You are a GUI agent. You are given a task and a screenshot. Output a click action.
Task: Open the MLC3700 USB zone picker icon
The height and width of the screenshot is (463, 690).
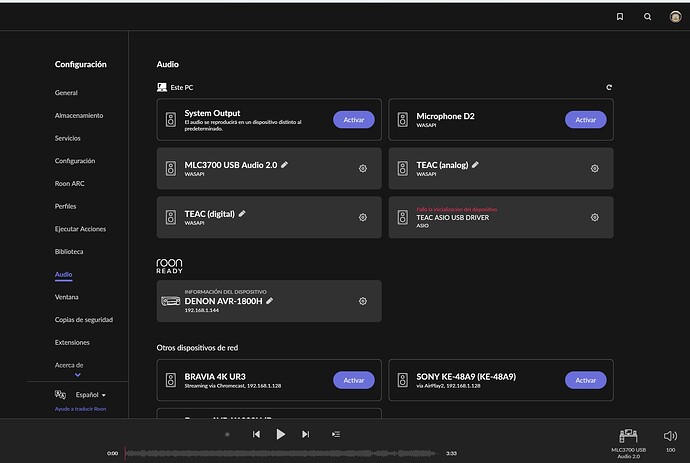628,436
